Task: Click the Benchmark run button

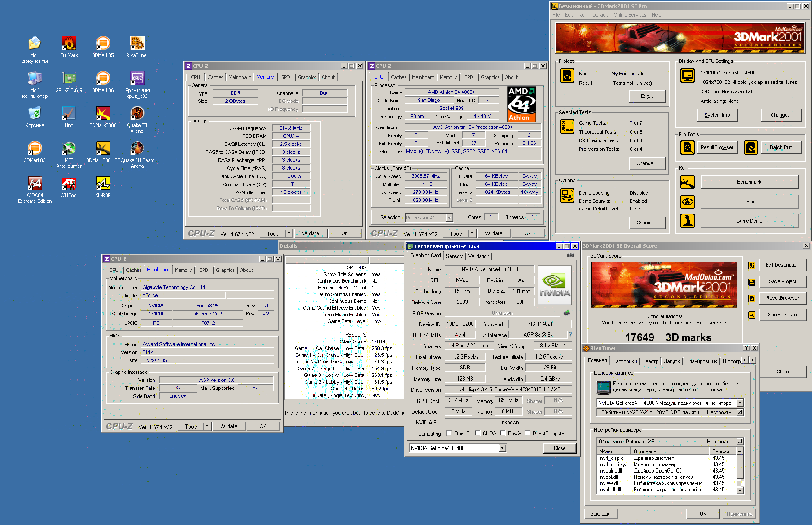Action: (x=749, y=182)
